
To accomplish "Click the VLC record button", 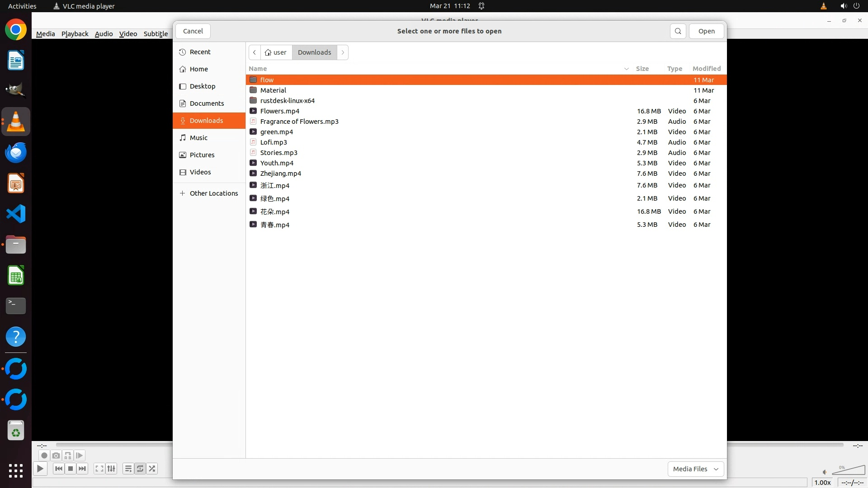I will click(44, 455).
